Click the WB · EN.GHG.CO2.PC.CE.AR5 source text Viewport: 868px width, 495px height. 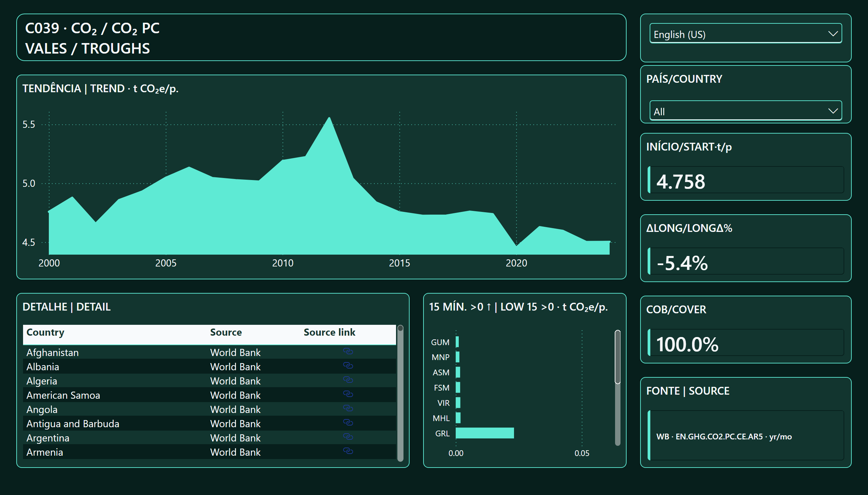pos(724,437)
